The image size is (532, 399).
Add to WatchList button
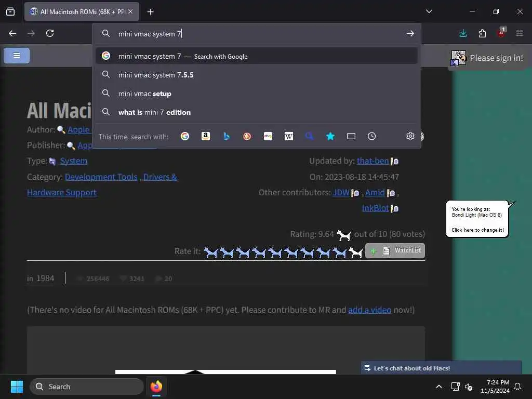(x=395, y=251)
